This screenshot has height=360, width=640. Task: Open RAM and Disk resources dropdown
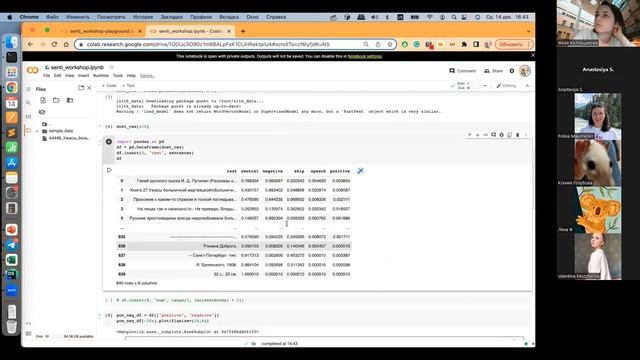pos(485,86)
